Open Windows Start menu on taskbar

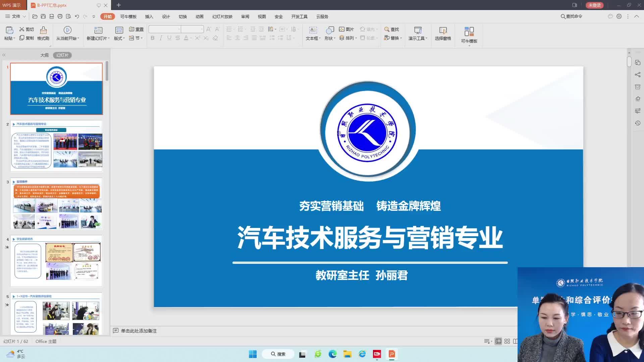click(253, 354)
